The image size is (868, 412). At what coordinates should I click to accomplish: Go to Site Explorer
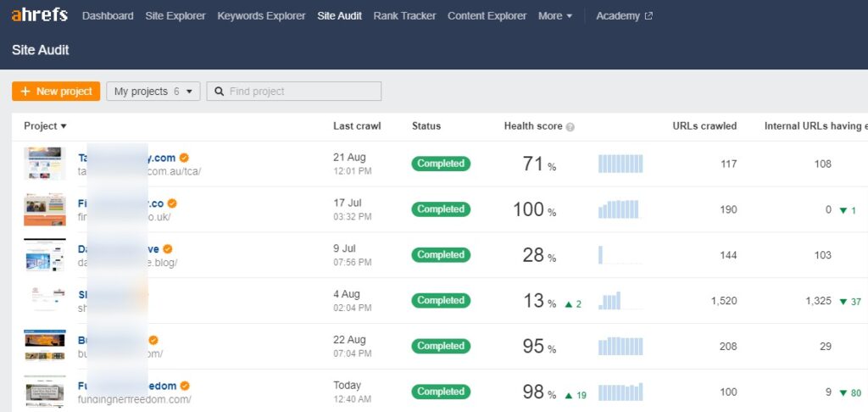click(x=175, y=16)
